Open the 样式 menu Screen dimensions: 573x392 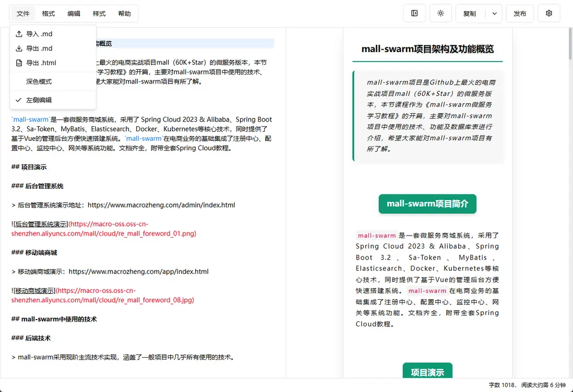(99, 14)
